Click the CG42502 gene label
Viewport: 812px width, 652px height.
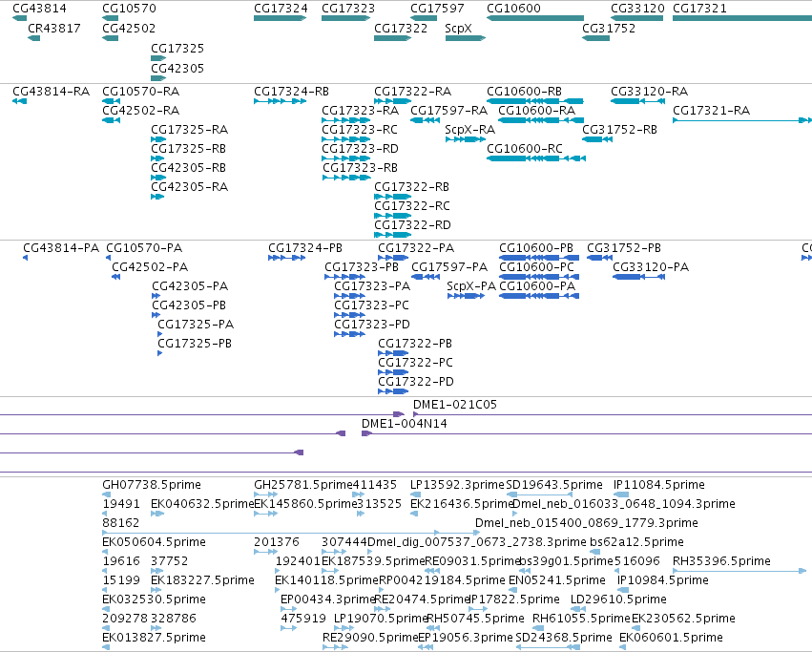[129, 29]
